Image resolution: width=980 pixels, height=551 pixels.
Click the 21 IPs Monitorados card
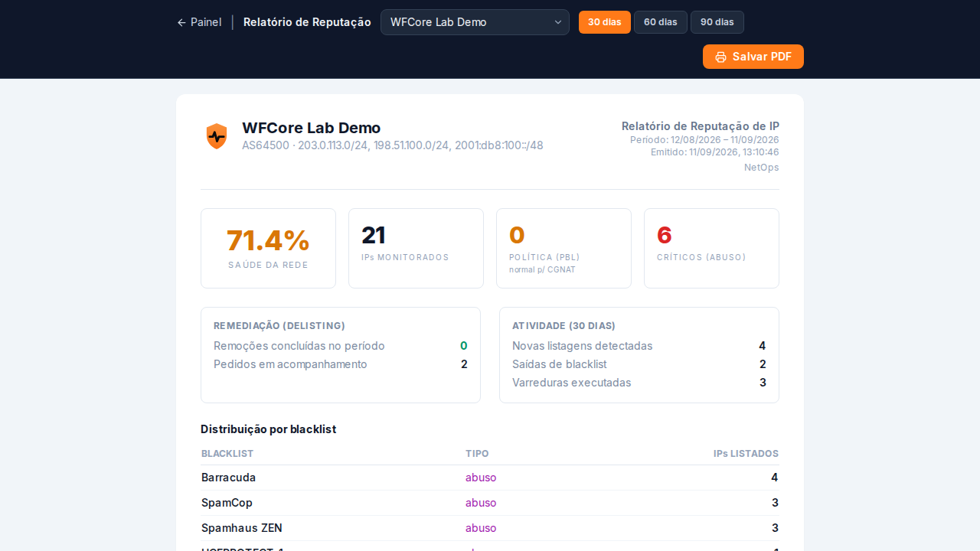416,249
